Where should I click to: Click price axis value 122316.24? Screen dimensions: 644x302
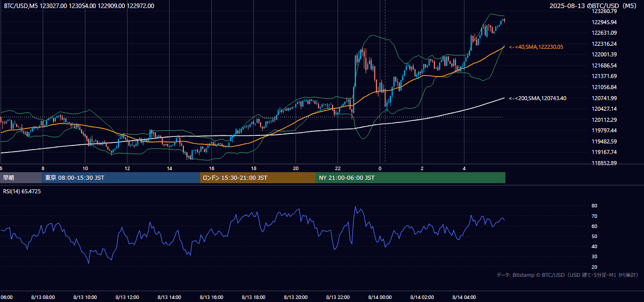tap(605, 44)
